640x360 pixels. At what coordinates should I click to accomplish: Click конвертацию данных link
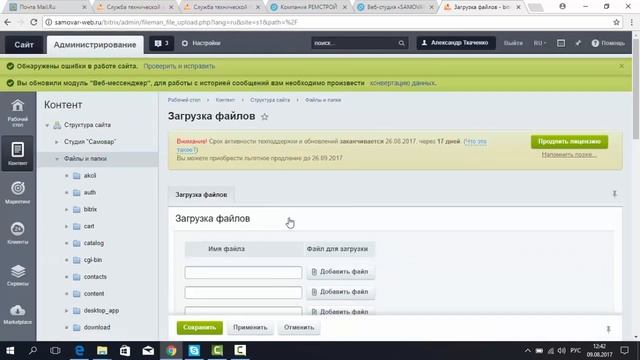coord(402,83)
